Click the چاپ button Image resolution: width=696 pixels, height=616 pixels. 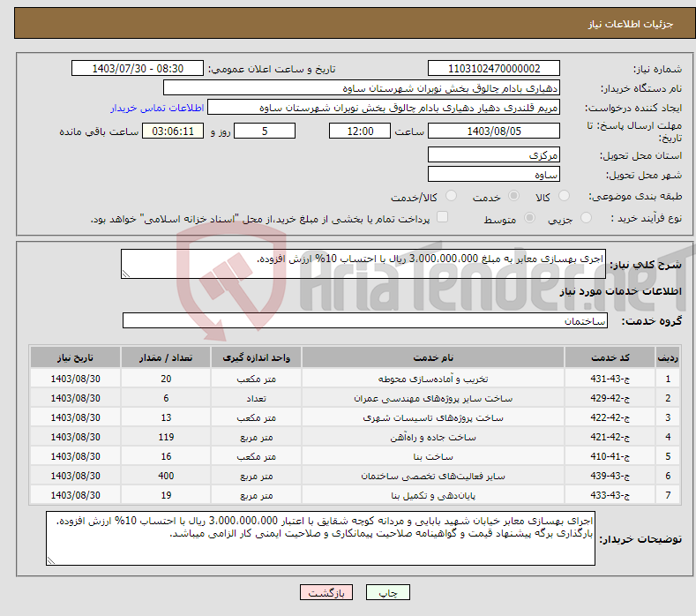click(387, 592)
